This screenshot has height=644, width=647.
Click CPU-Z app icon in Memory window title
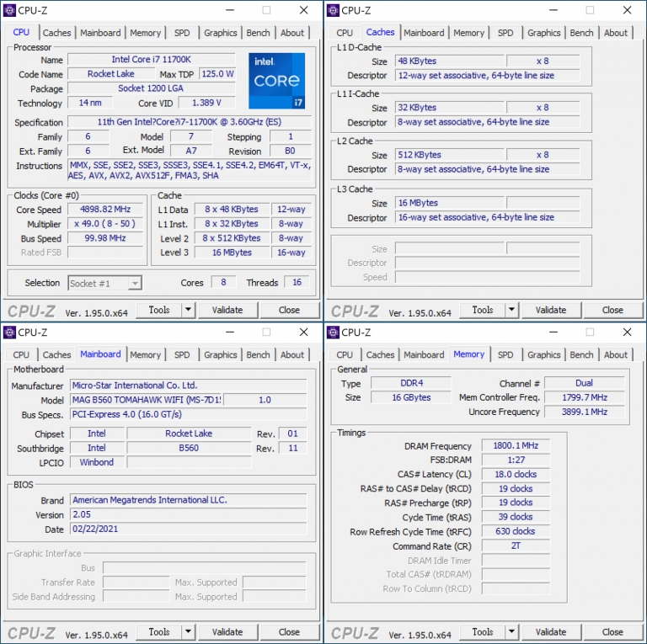click(333, 333)
